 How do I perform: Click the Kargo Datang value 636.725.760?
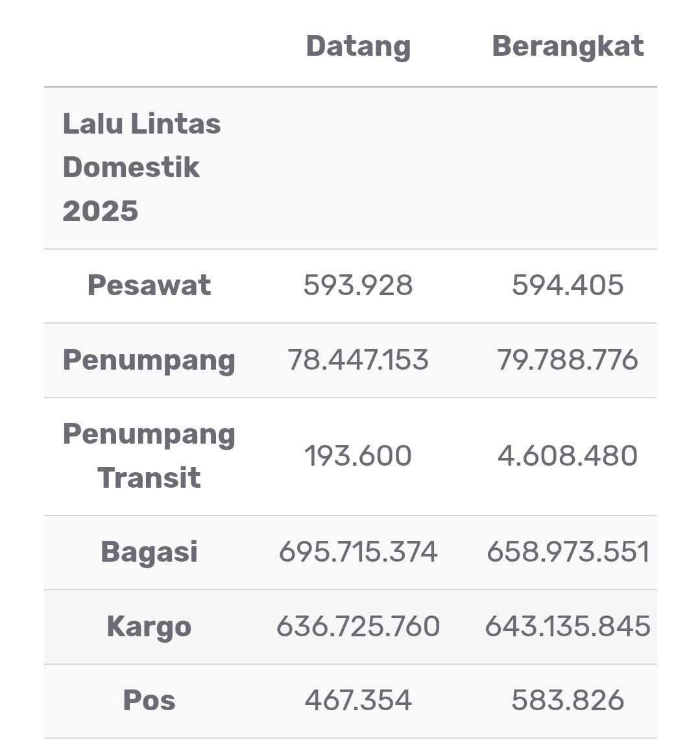click(x=358, y=627)
